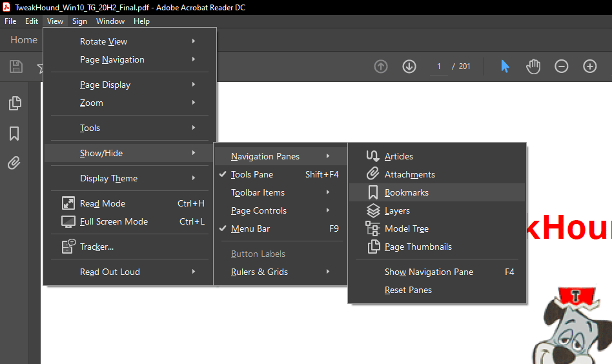Open the Edit menu
This screenshot has height=364, width=612.
32,21
